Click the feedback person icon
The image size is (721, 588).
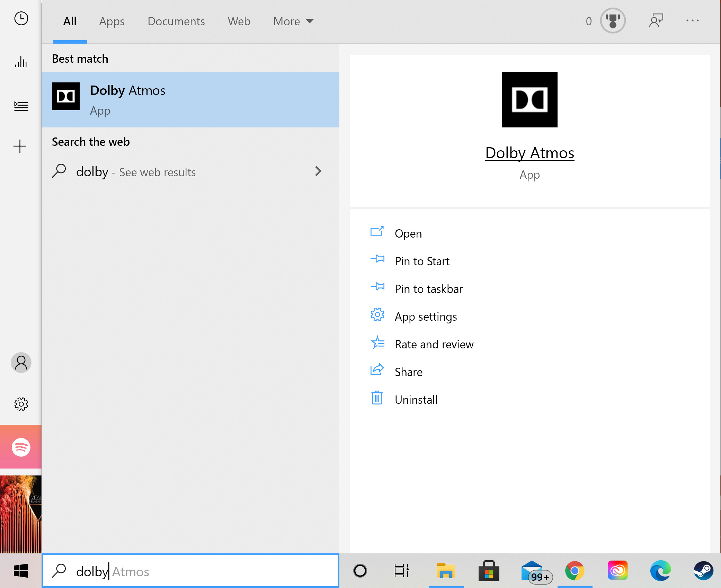tap(656, 21)
